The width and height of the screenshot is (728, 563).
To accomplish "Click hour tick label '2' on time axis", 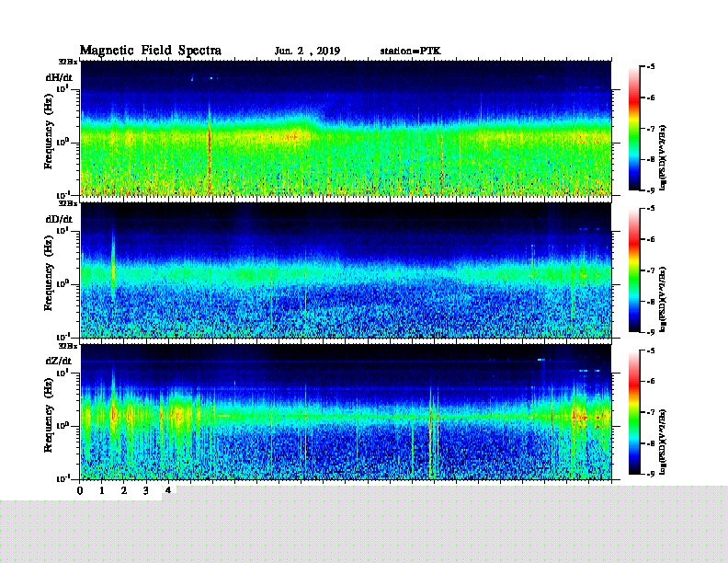I will coord(124,490).
